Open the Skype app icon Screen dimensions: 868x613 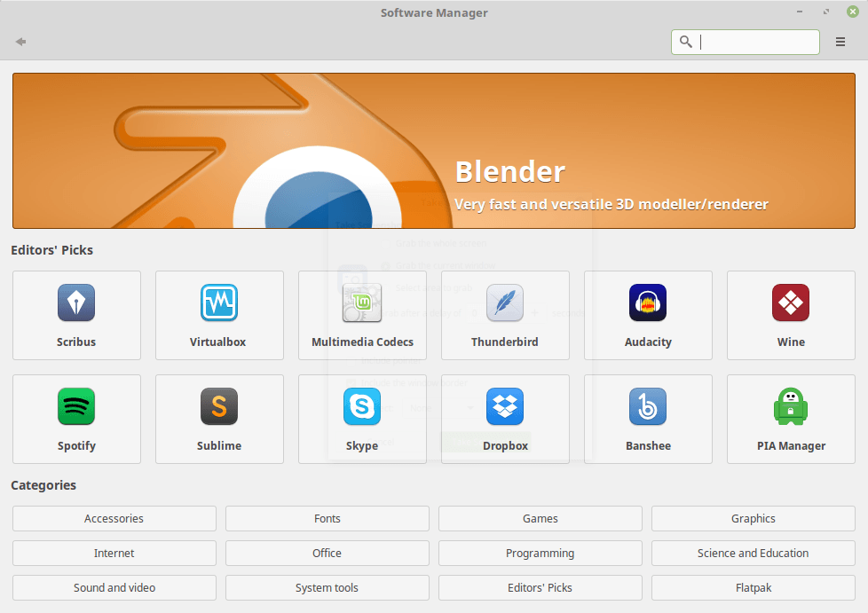362,406
